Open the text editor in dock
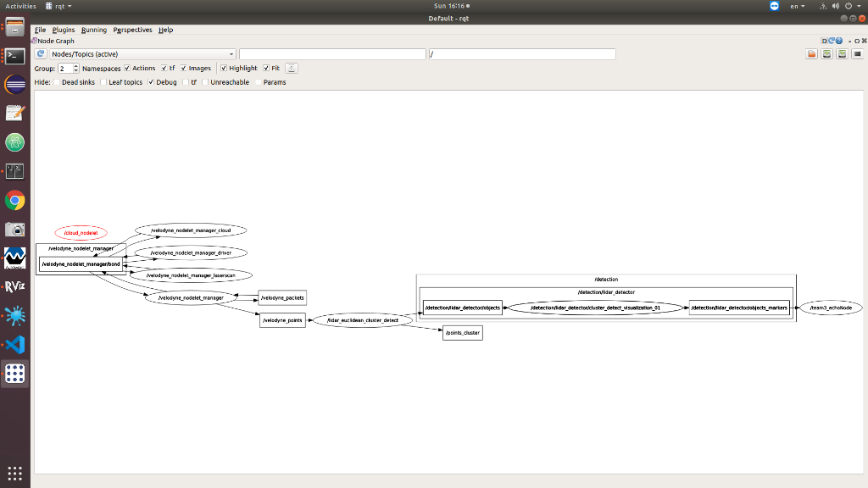 [x=15, y=114]
